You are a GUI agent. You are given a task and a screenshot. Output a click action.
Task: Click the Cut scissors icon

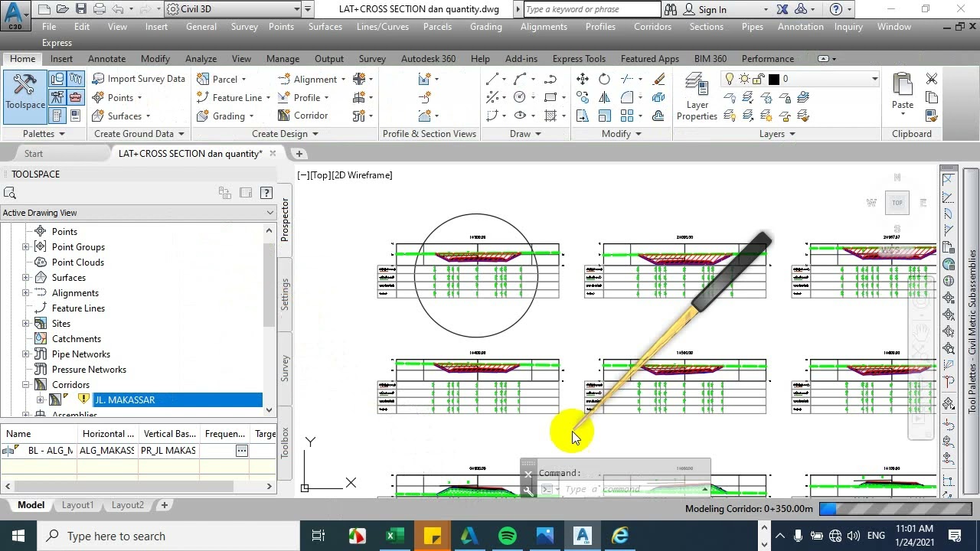932,79
